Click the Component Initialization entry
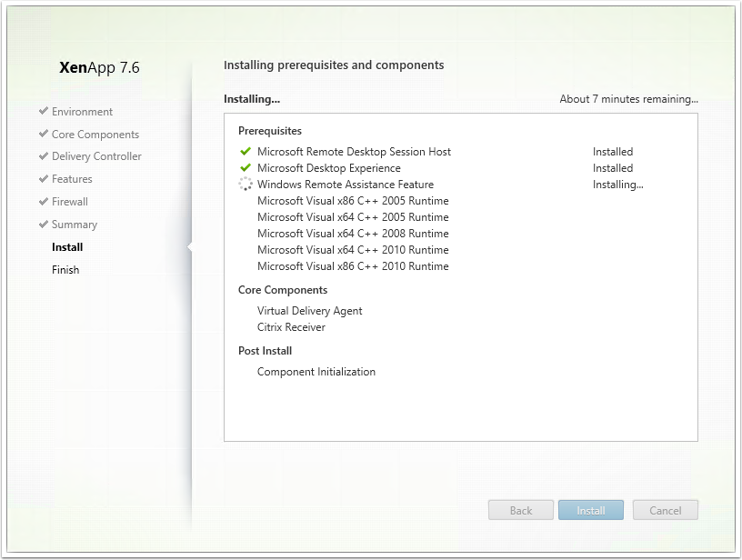Viewport: 742px width, 560px height. [316, 372]
